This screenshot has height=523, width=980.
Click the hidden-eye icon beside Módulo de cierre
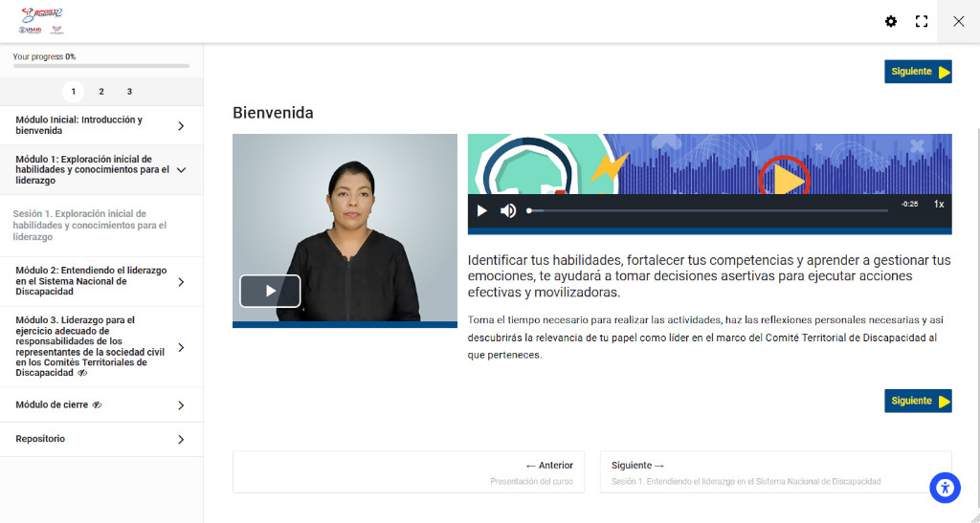[x=98, y=405]
